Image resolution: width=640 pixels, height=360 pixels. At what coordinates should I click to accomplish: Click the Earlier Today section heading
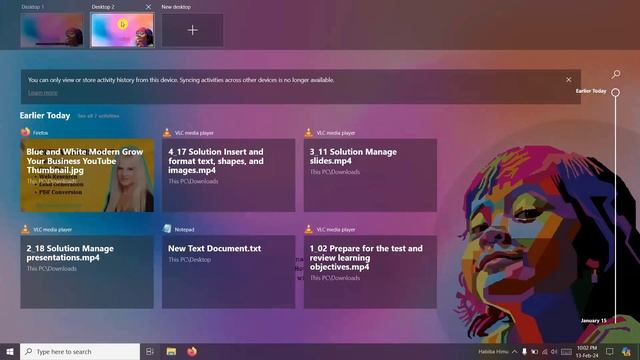coord(45,116)
